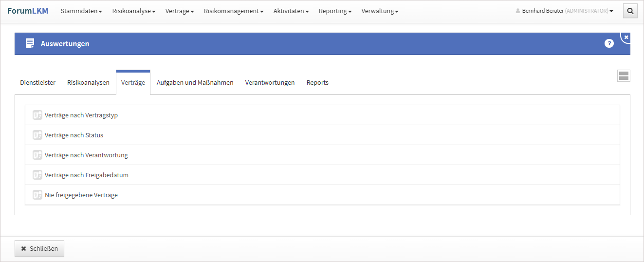Viewport: 644px width, 262px height.
Task: Open report Verträge nach Verantwortung
Action: point(322,155)
